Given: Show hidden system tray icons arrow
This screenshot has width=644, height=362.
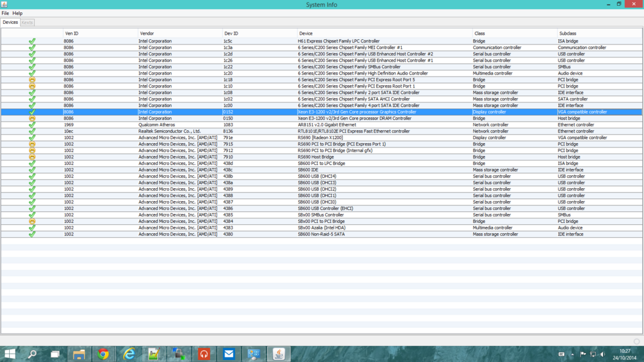Looking at the screenshot, I should 572,354.
